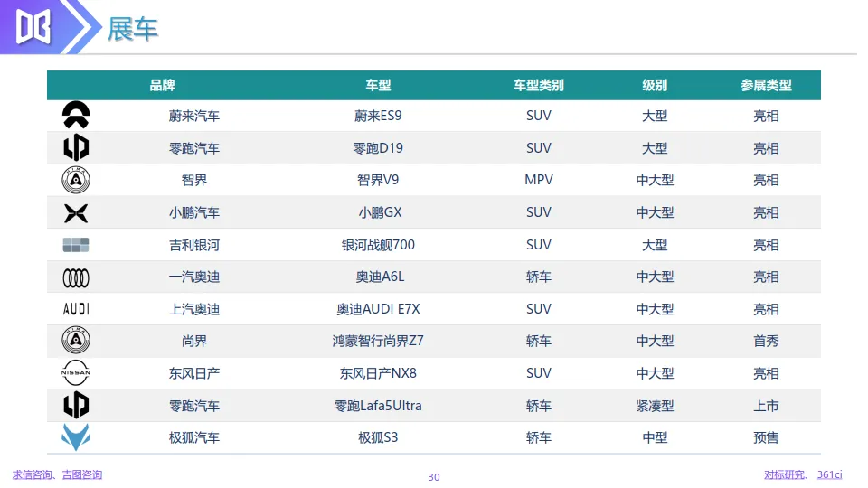Select the 奥迪AUDI E7X model cell
This screenshot has height=488, width=868.
tap(378, 309)
